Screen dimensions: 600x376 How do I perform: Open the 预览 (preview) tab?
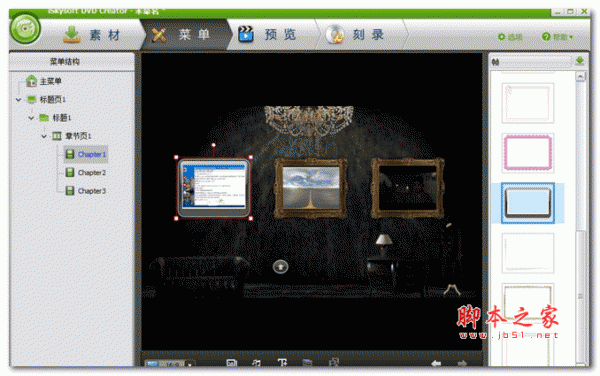[x=268, y=35]
